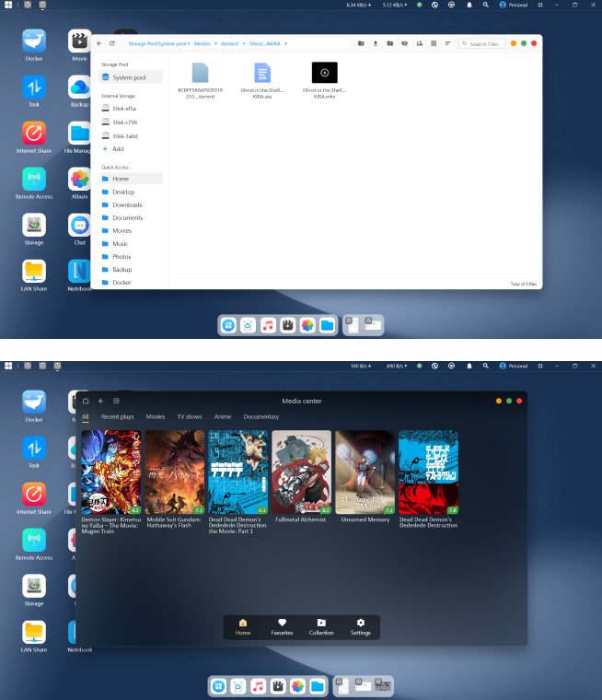Open Favorites in Media center bottom bar
The image size is (602, 700).
pos(282,626)
